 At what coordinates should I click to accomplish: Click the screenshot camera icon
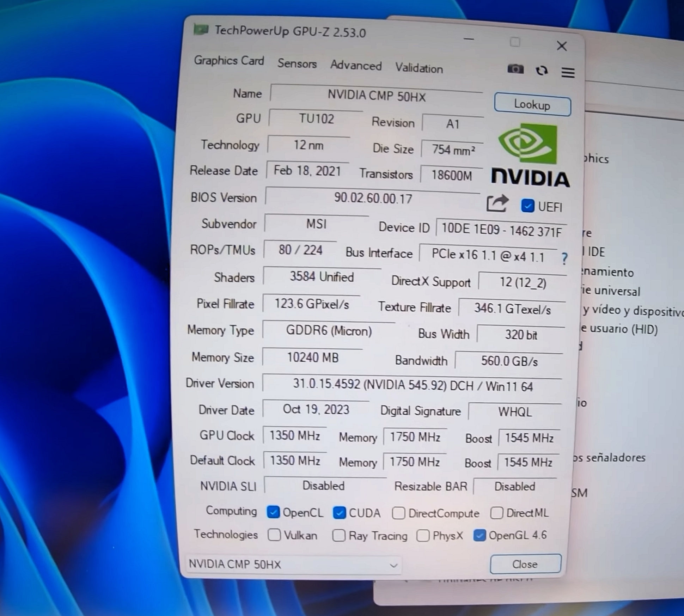pos(515,69)
